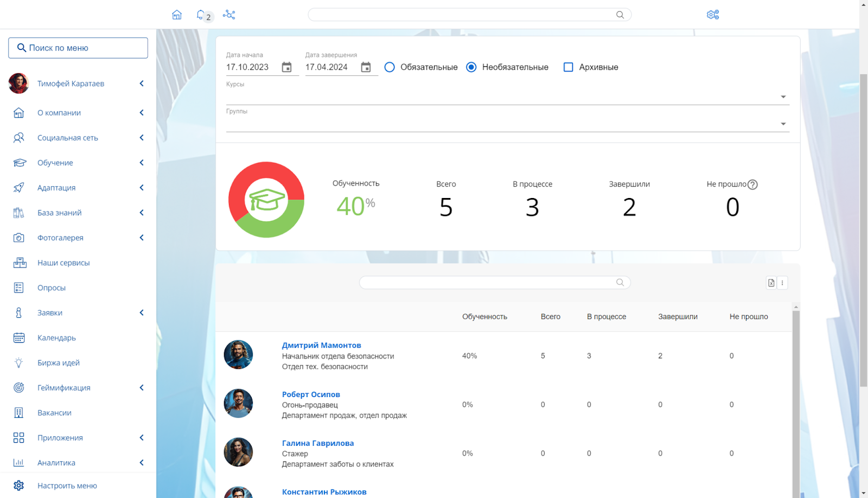Open the org structure icon in top bar
Image resolution: width=868 pixels, height=498 pixels.
pos(229,15)
